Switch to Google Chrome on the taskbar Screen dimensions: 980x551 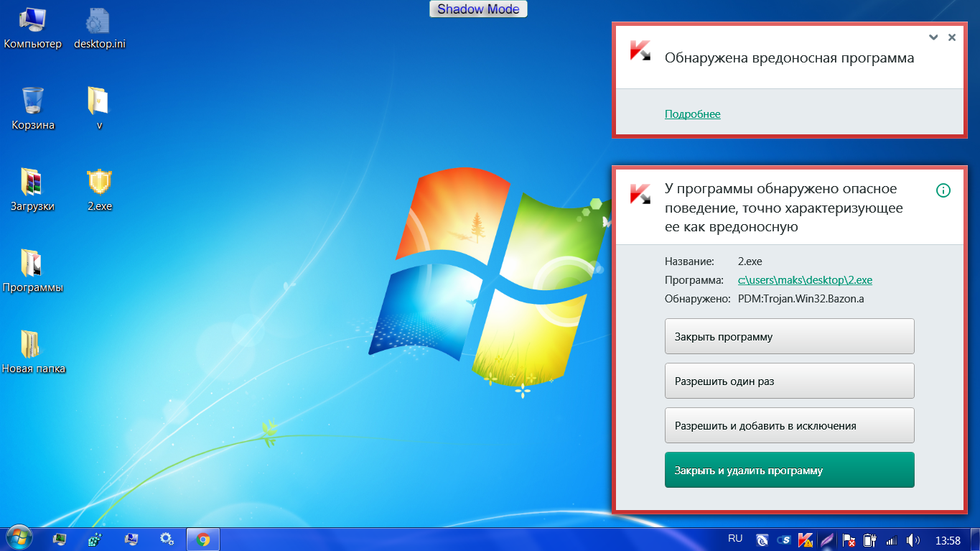click(203, 539)
